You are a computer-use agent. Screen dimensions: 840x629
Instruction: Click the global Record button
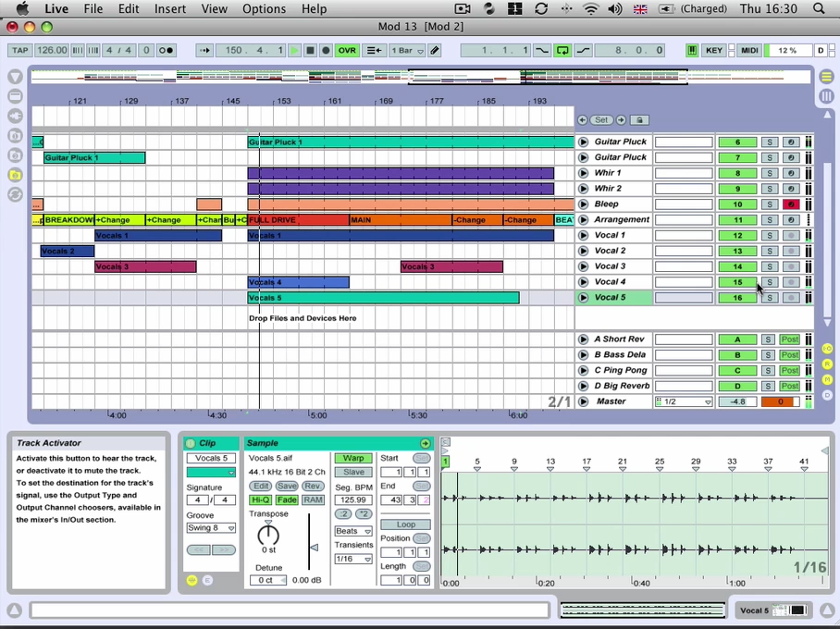[326, 50]
